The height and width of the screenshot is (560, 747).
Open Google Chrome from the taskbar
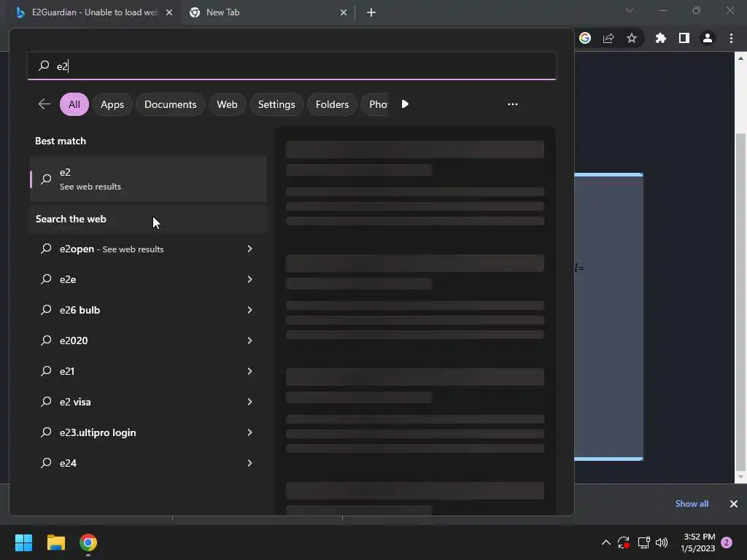pyautogui.click(x=88, y=542)
